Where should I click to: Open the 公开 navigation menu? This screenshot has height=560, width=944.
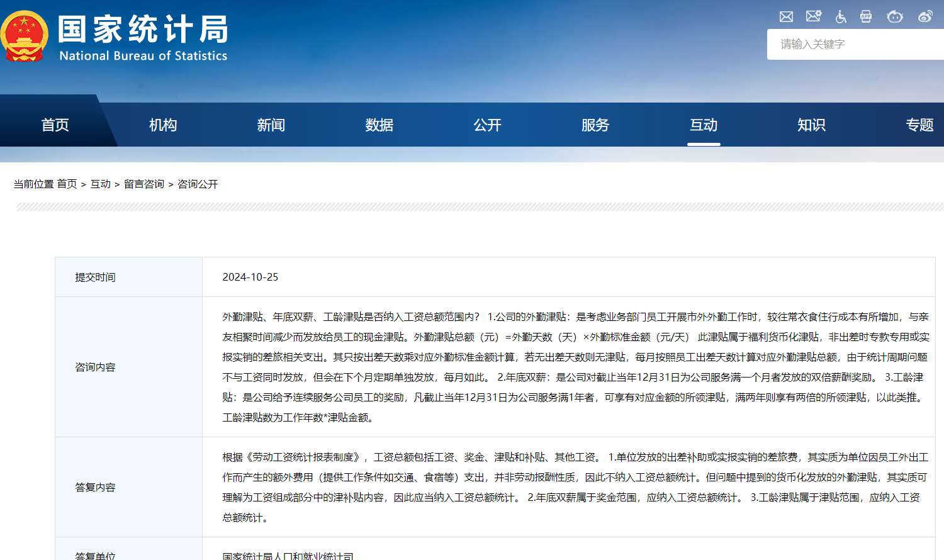tap(488, 125)
